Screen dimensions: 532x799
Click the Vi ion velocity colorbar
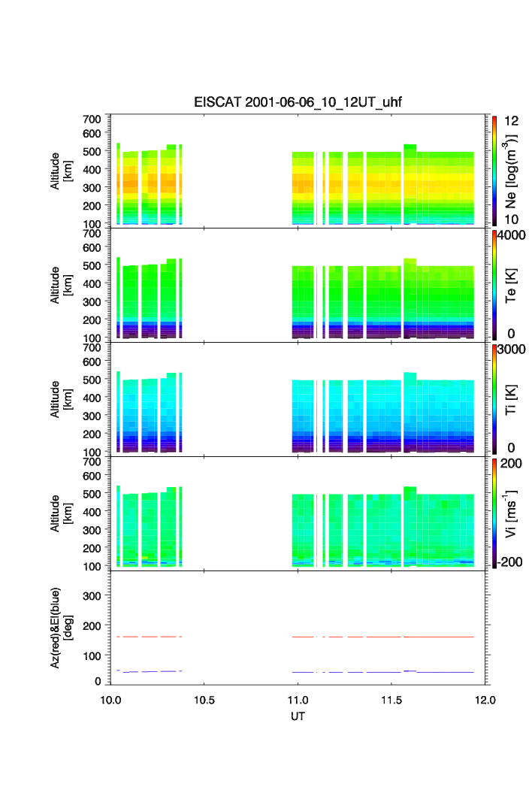[x=494, y=513]
